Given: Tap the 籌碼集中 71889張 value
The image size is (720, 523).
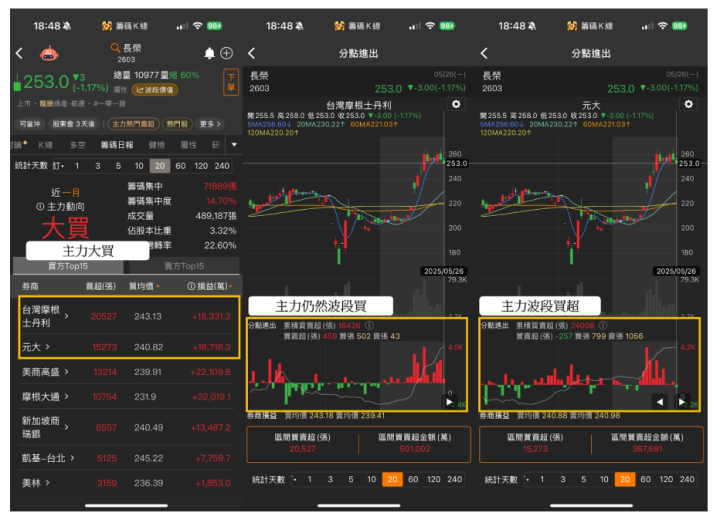Looking at the screenshot, I should 219,186.
